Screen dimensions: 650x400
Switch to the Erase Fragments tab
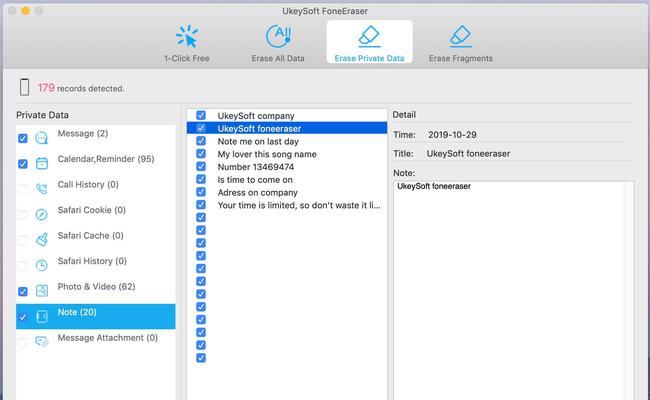click(x=461, y=42)
